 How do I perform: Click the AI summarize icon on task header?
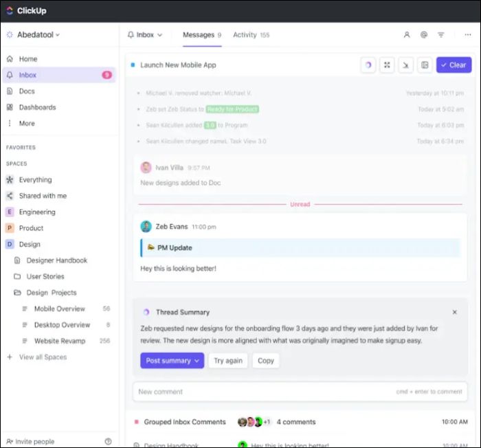pos(368,65)
